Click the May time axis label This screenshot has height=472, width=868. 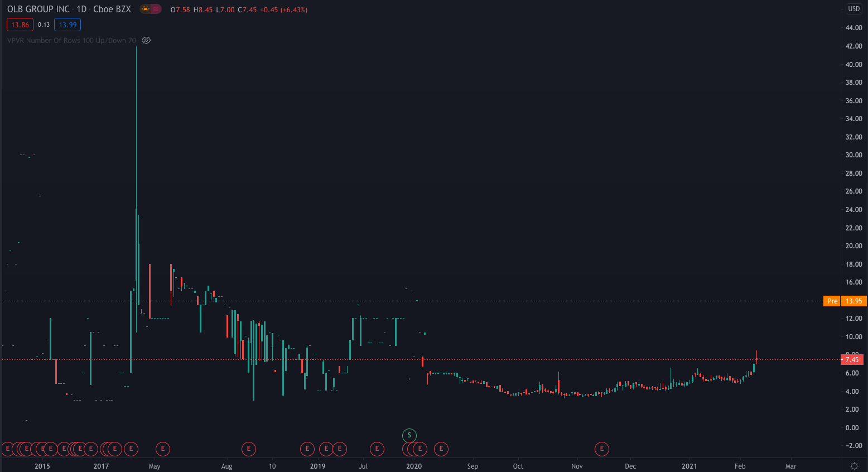point(155,466)
